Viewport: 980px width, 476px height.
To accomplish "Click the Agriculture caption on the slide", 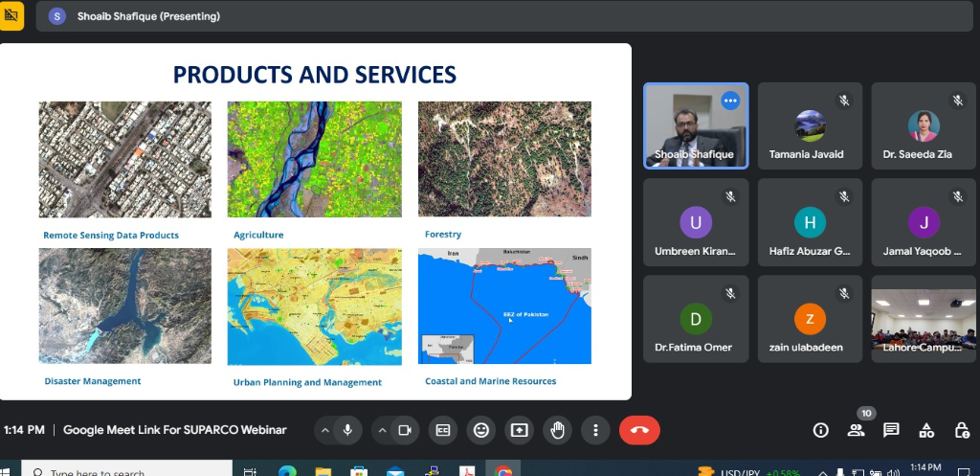I will [258, 235].
